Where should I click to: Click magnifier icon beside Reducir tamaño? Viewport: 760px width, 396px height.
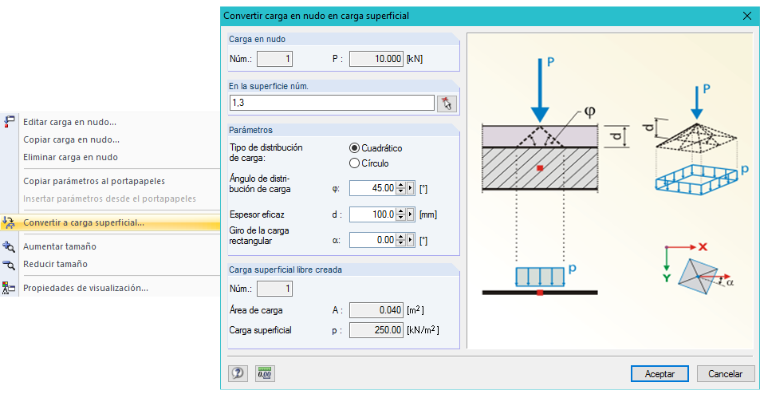coord(9,264)
